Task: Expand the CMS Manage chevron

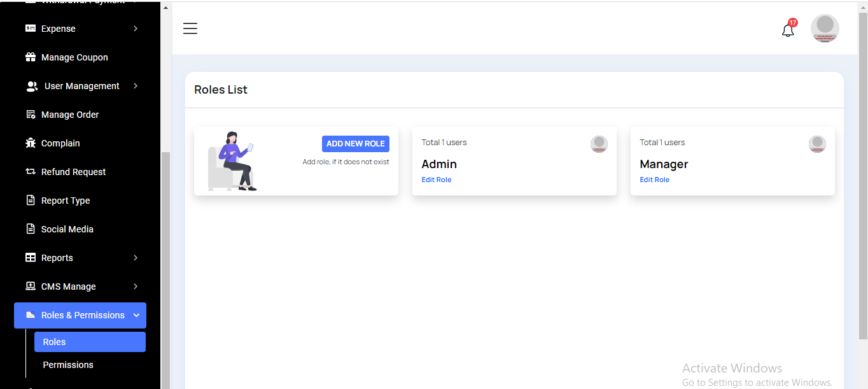Action: tap(136, 286)
